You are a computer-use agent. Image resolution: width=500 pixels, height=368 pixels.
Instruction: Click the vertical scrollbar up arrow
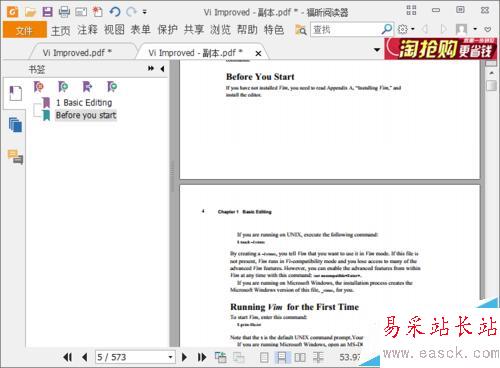click(x=491, y=72)
